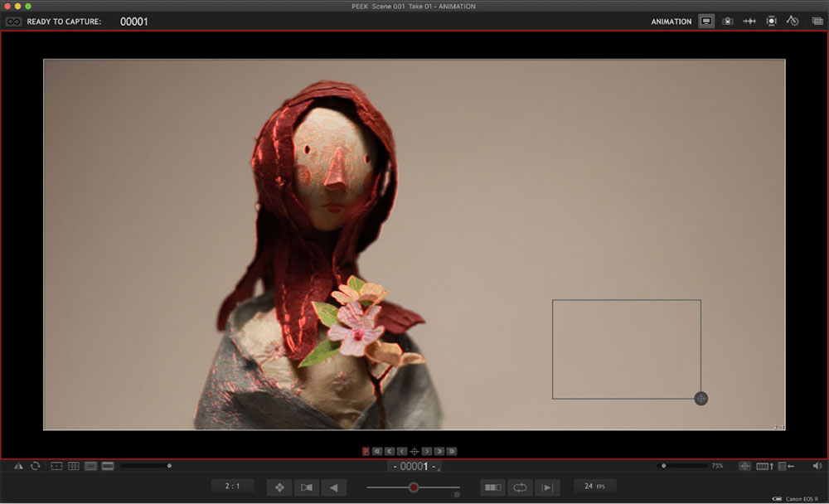
Task: Click the play to end button
Action: click(548, 487)
